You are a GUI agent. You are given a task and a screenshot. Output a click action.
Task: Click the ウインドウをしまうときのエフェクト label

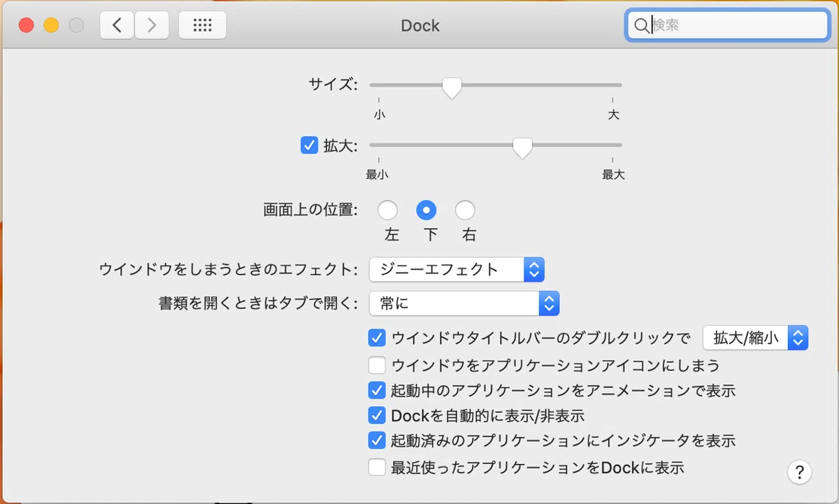pos(229,269)
